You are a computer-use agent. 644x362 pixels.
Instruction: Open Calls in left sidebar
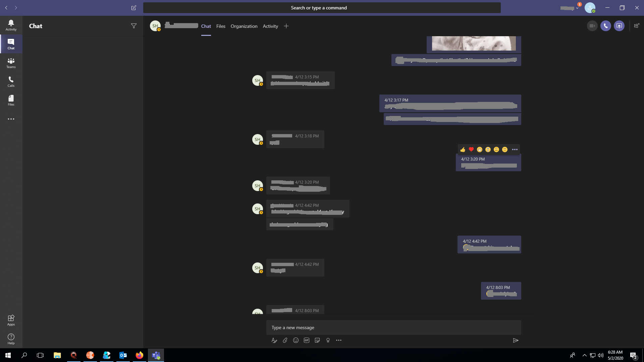[x=11, y=81]
